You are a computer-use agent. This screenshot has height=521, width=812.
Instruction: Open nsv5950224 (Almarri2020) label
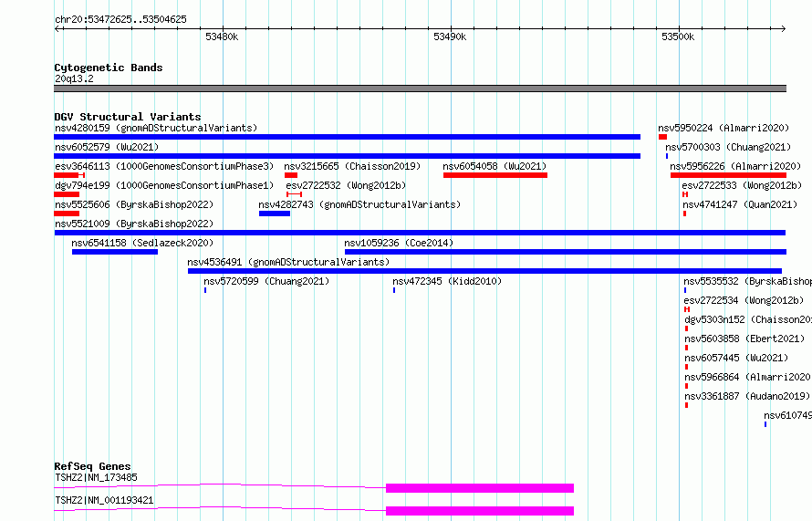tap(724, 128)
